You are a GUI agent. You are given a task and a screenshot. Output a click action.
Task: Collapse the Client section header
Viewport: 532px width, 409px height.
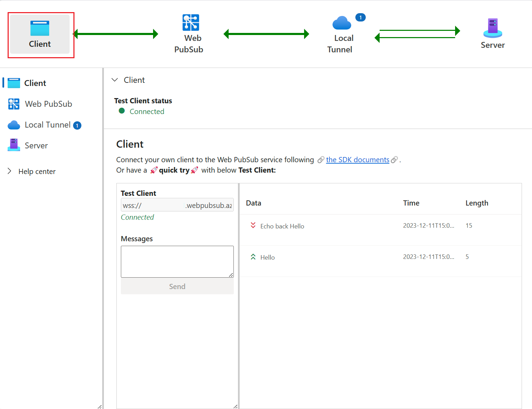[x=115, y=80]
